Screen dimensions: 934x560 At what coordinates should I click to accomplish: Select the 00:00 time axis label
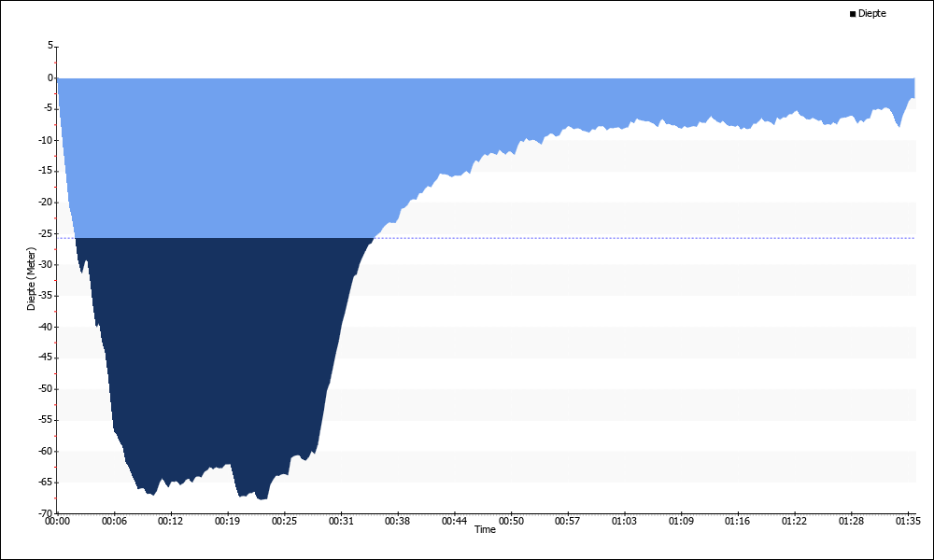pos(57,522)
